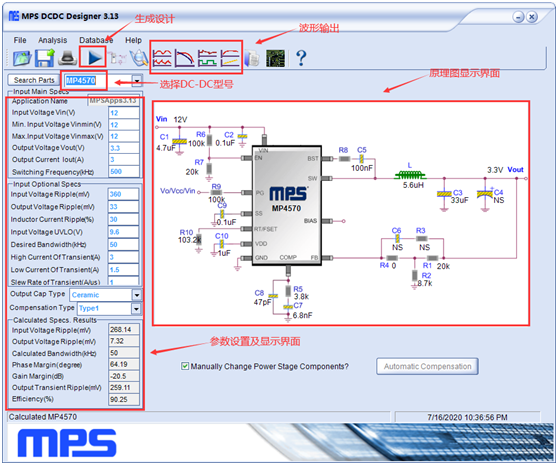The width and height of the screenshot is (558, 465).
Task: Open the Help menu
Action: [133, 40]
